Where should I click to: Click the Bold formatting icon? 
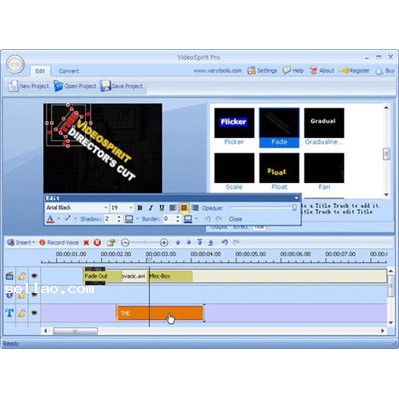(x=140, y=208)
